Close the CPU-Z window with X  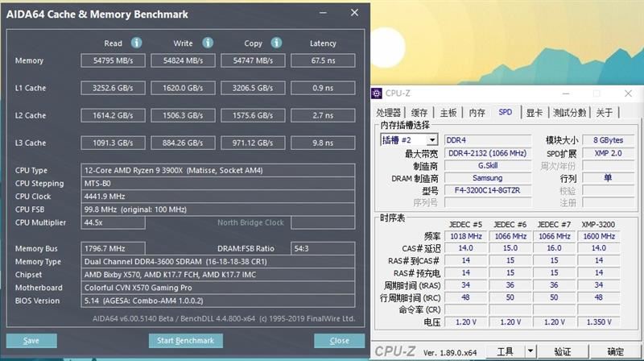tap(628, 93)
